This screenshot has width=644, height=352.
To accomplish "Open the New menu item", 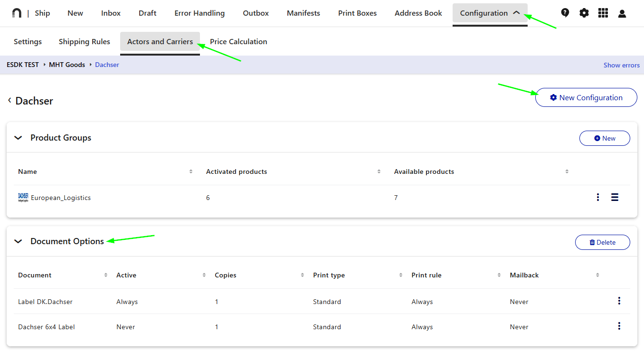I will coord(76,13).
